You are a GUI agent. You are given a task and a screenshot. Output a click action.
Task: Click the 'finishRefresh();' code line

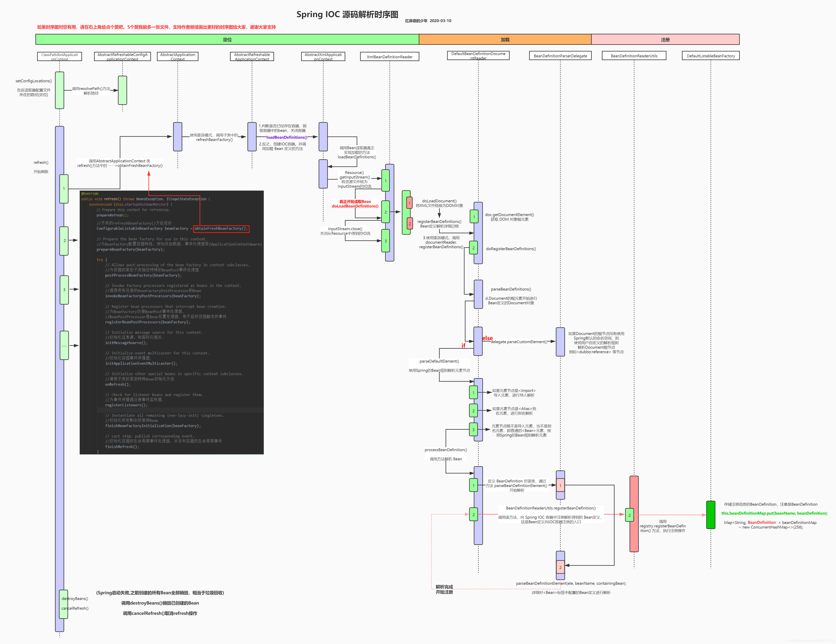click(122, 447)
